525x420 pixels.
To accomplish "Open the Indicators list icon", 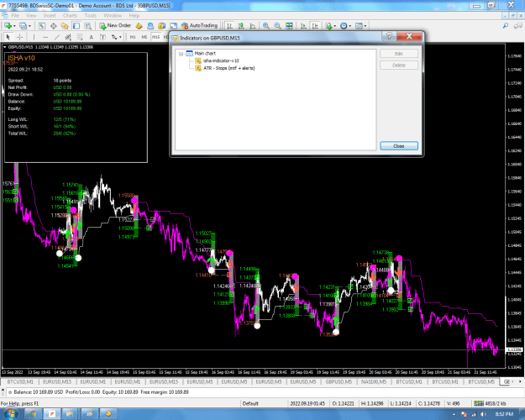I will (x=328, y=26).
